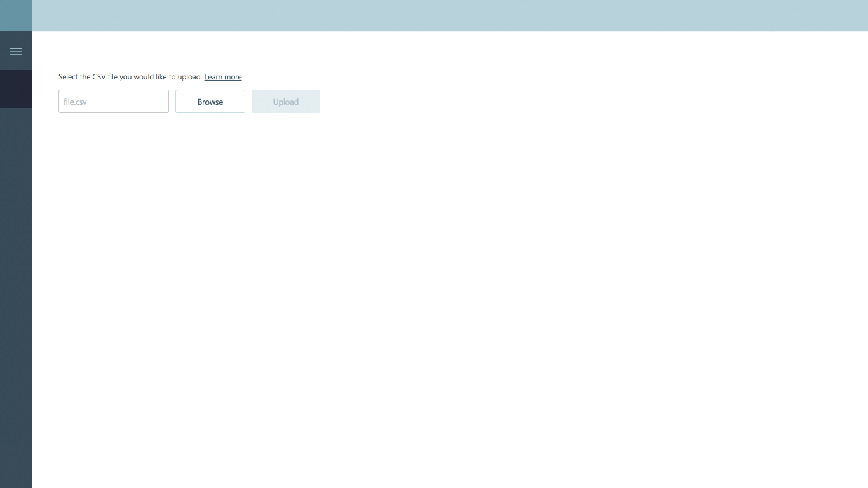Follow the underlined Learn more hyperlink

pos(222,76)
